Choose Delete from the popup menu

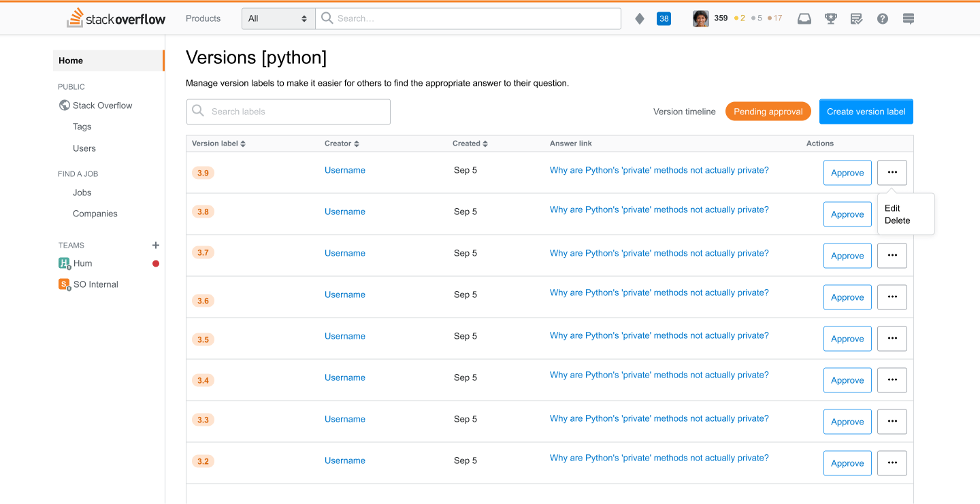click(x=897, y=220)
